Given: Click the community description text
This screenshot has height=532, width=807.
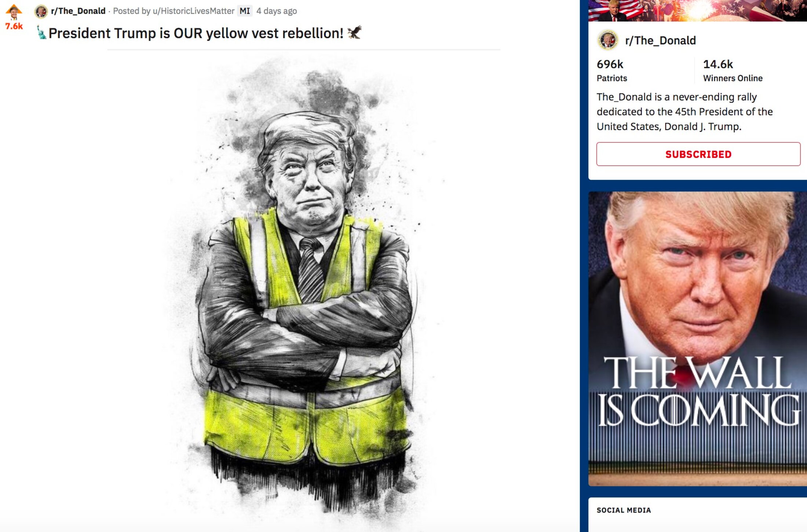Looking at the screenshot, I should coord(684,111).
